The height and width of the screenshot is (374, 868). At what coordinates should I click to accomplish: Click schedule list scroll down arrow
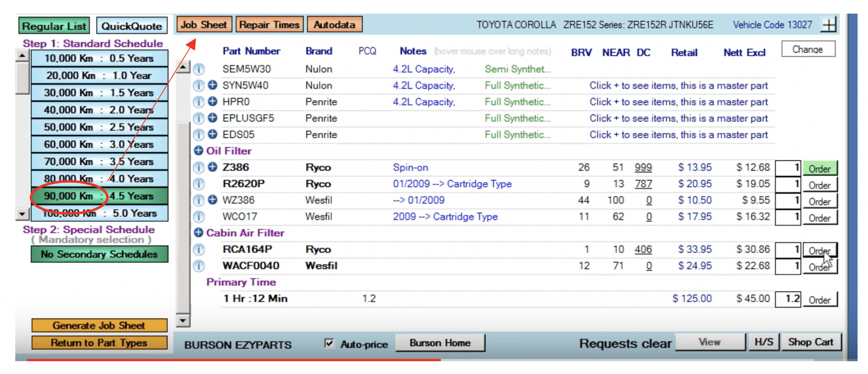[22, 214]
